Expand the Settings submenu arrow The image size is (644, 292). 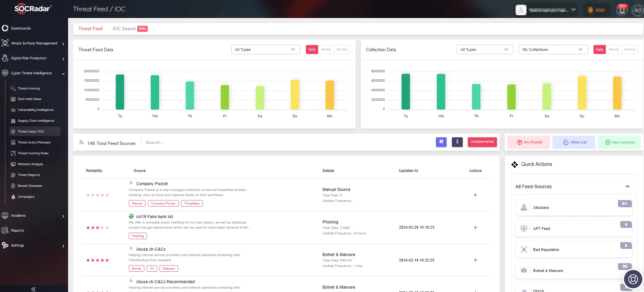click(x=63, y=246)
